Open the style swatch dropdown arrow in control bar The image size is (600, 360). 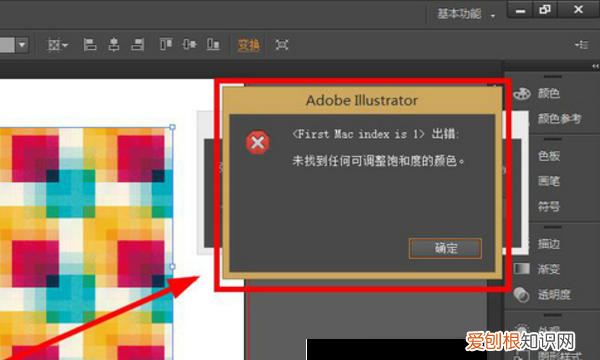[22, 45]
